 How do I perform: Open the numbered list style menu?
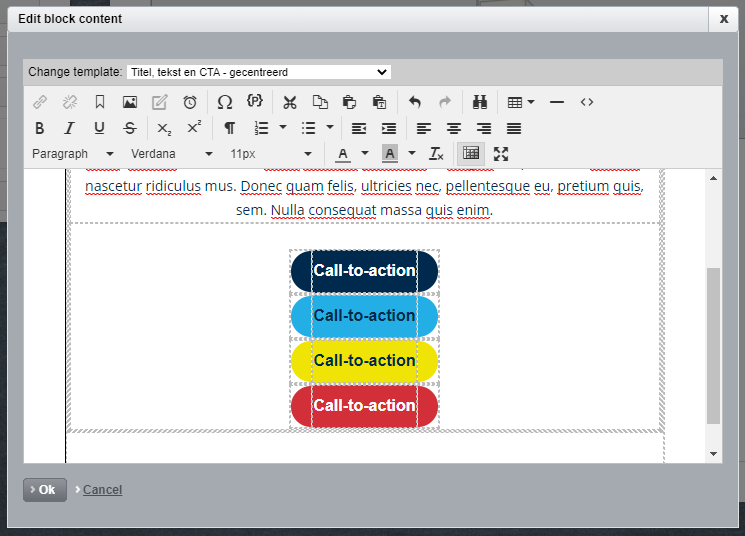pos(283,128)
